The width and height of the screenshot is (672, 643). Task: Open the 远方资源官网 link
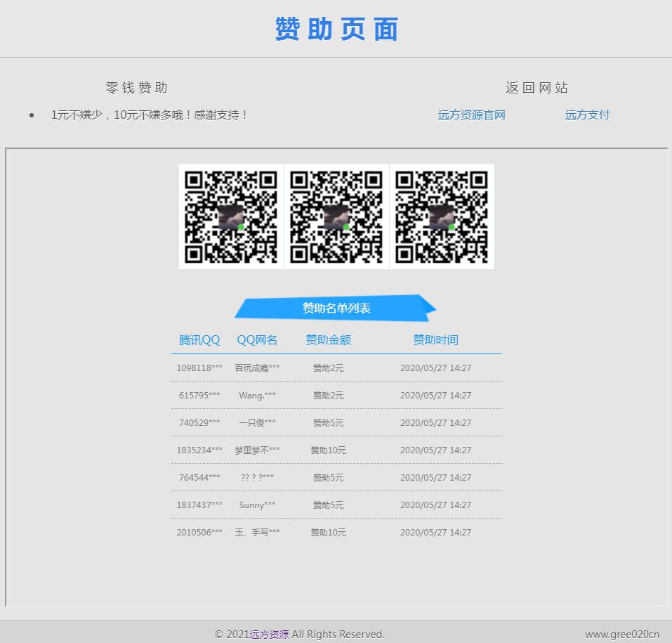click(471, 115)
